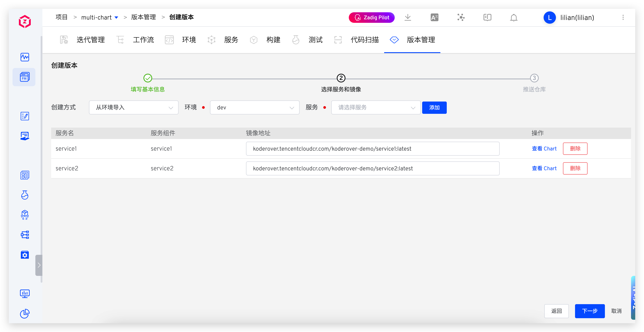The width and height of the screenshot is (644, 332).
Task: Open the PM project sidebar icon
Action: [25, 77]
